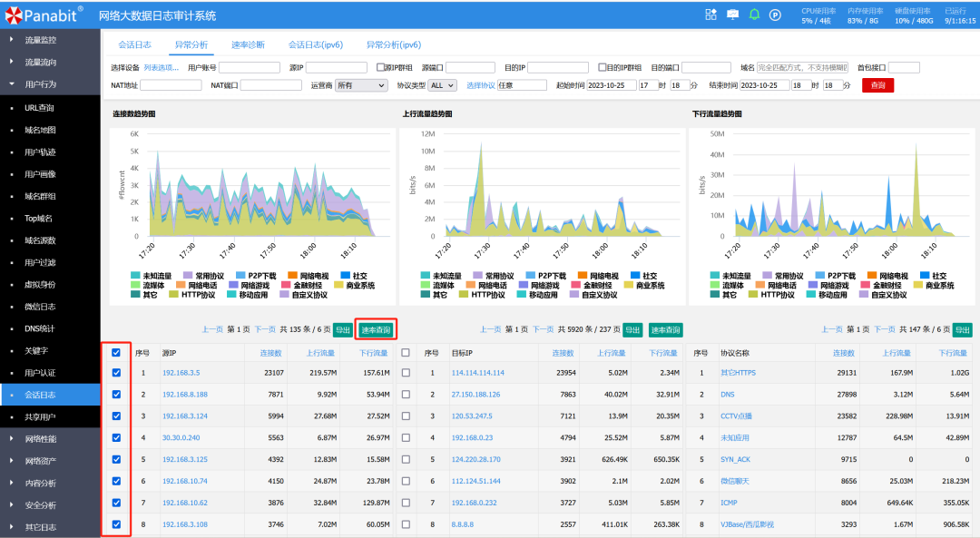The image size is (980, 538).
Task: Click 速率查询 above the 目标IP table
Action: pos(665,330)
